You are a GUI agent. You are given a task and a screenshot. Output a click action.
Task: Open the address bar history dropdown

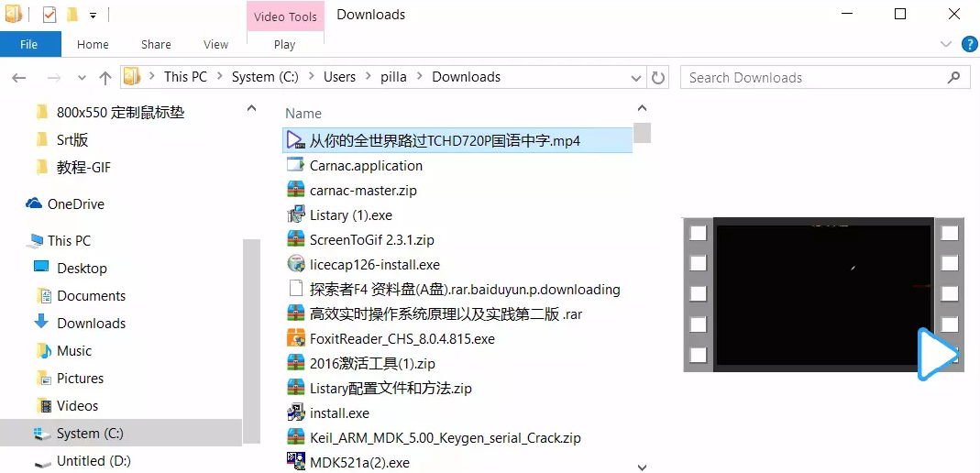[636, 78]
